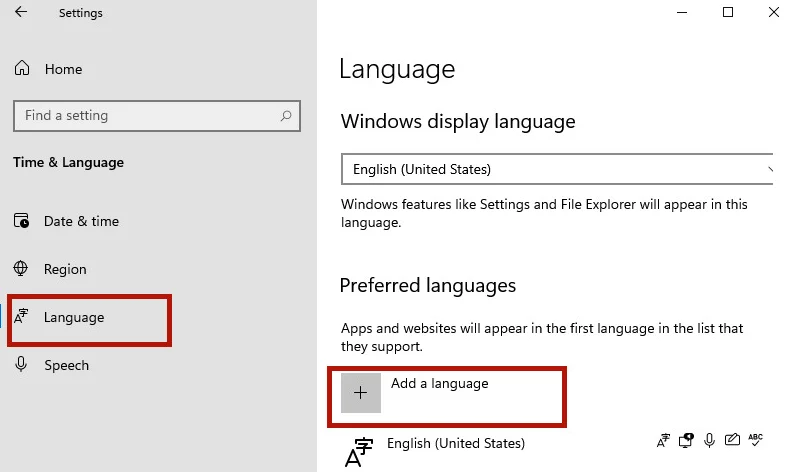Minimize the Settings window
Viewport: 789px width, 472px height.
[x=682, y=12]
